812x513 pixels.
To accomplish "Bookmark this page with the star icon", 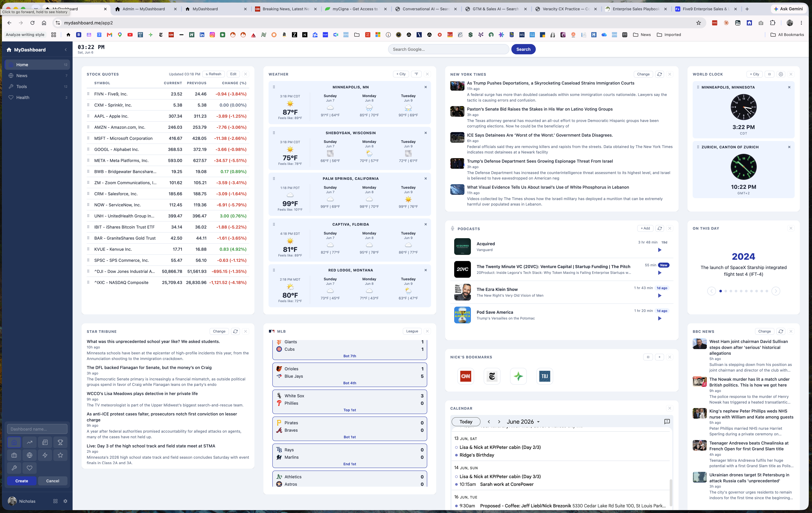I will click(699, 23).
